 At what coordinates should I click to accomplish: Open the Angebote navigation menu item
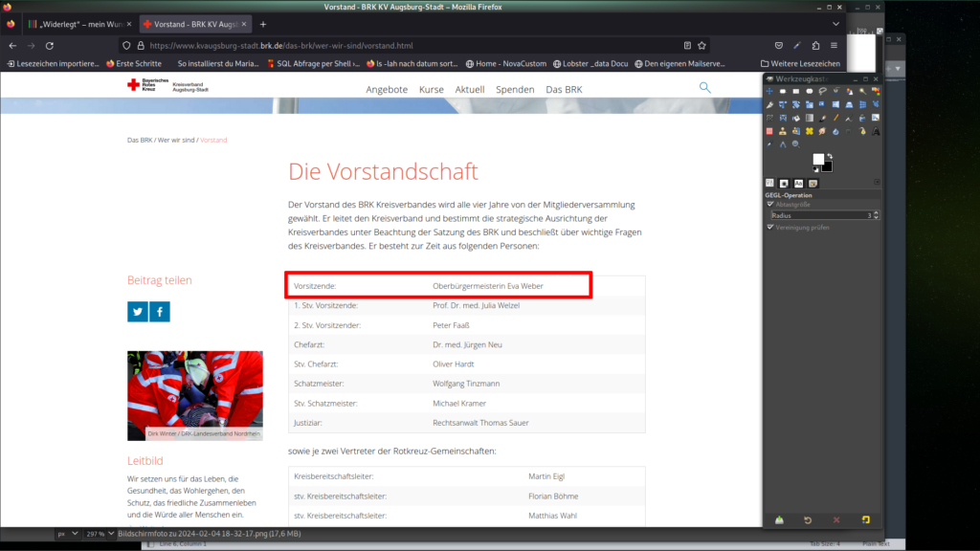click(387, 89)
